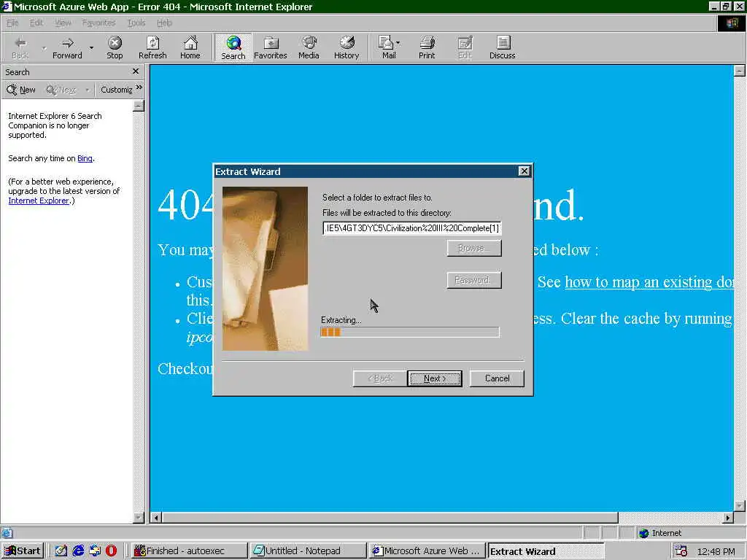The width and height of the screenshot is (747, 560).
Task: Expand the Search pane toolbar overflow chevron
Action: point(139,87)
